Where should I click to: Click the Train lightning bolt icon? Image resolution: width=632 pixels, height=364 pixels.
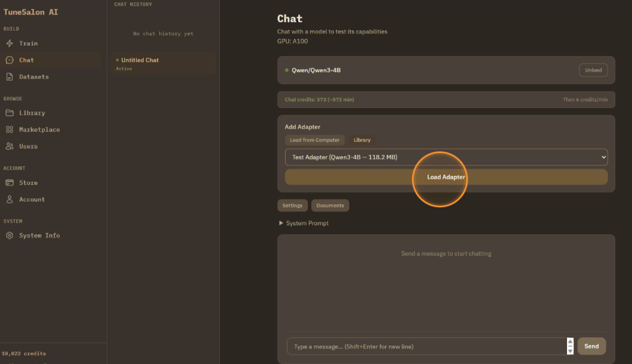point(10,43)
